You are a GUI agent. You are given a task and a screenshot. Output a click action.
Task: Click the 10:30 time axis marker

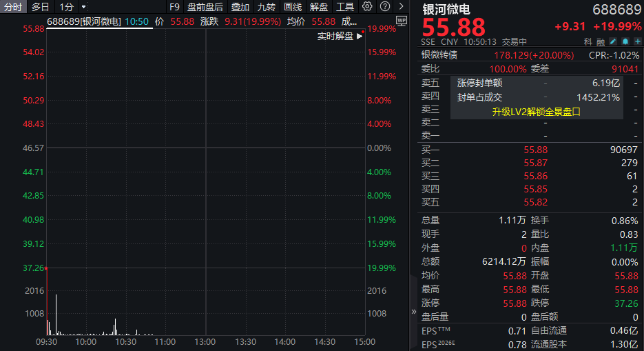coord(125,342)
